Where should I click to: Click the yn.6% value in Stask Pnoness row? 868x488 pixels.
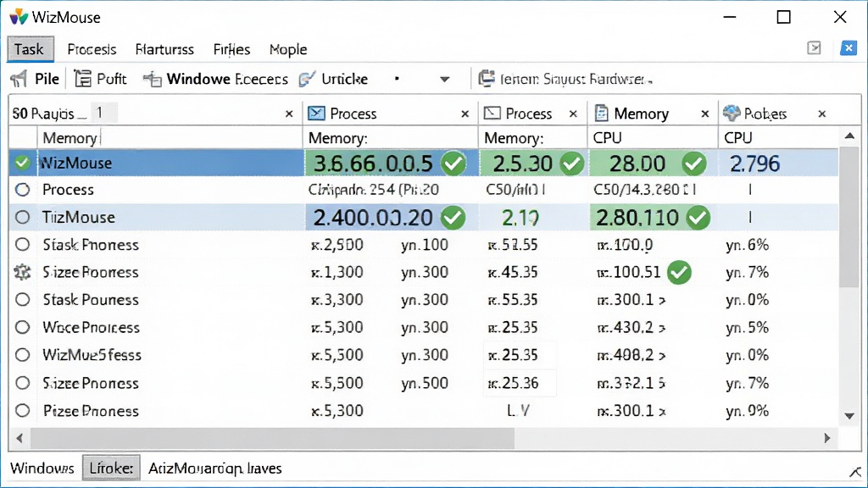click(x=748, y=245)
